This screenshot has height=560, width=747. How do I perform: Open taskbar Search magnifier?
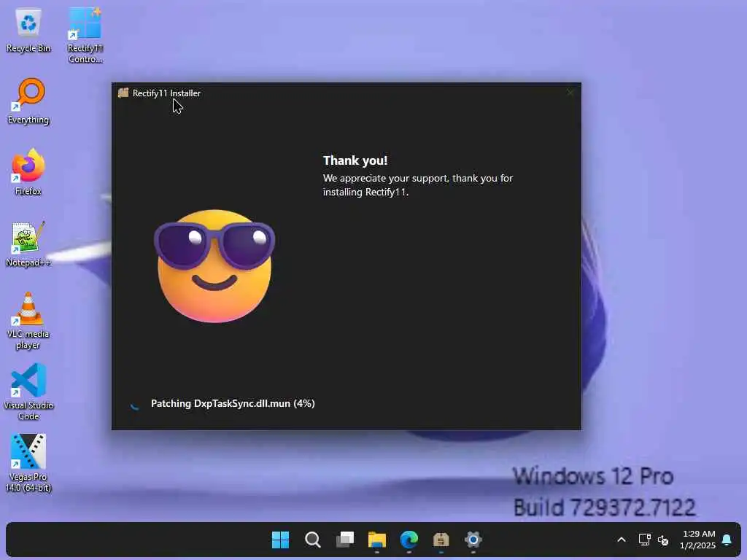(x=312, y=540)
